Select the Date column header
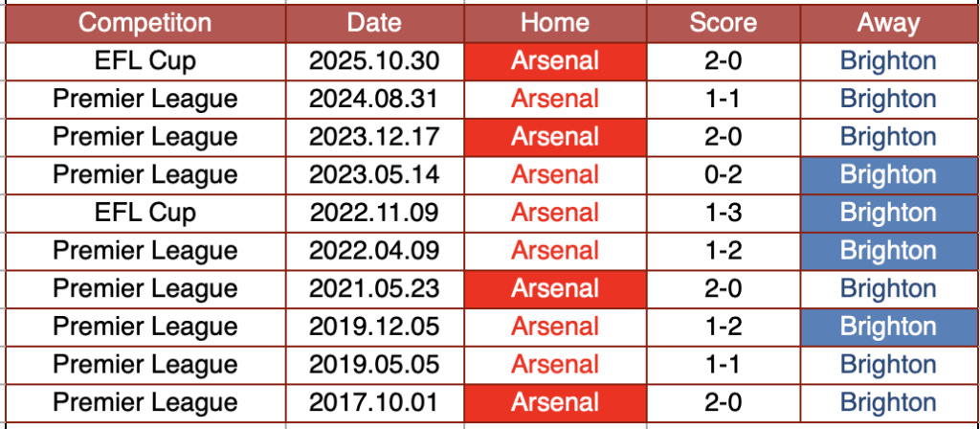This screenshot has height=429, width=980. tap(374, 23)
